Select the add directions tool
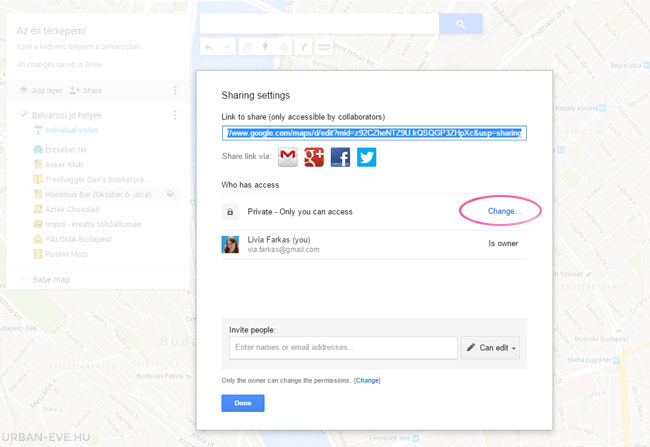This screenshot has width=650, height=447. pos(303,47)
